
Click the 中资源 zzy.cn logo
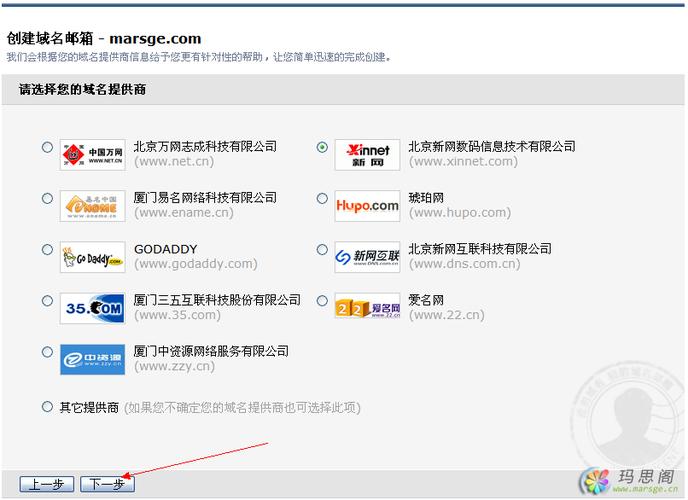click(93, 360)
